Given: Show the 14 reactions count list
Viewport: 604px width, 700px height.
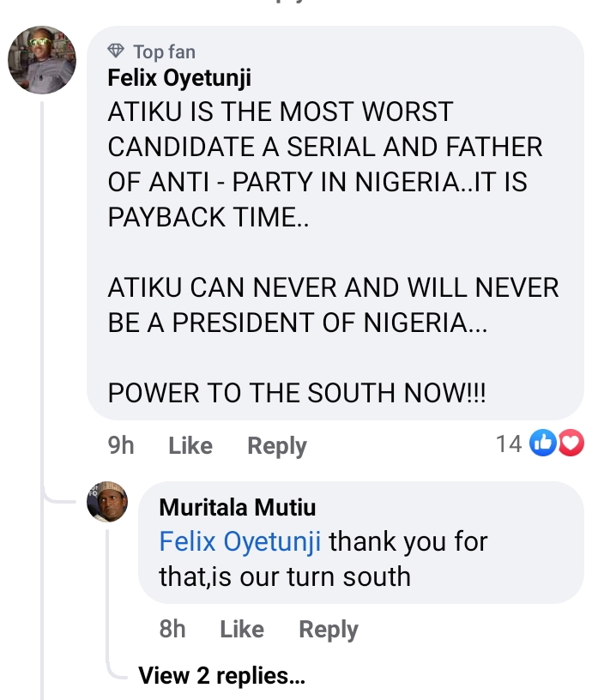Looking at the screenshot, I should (509, 444).
